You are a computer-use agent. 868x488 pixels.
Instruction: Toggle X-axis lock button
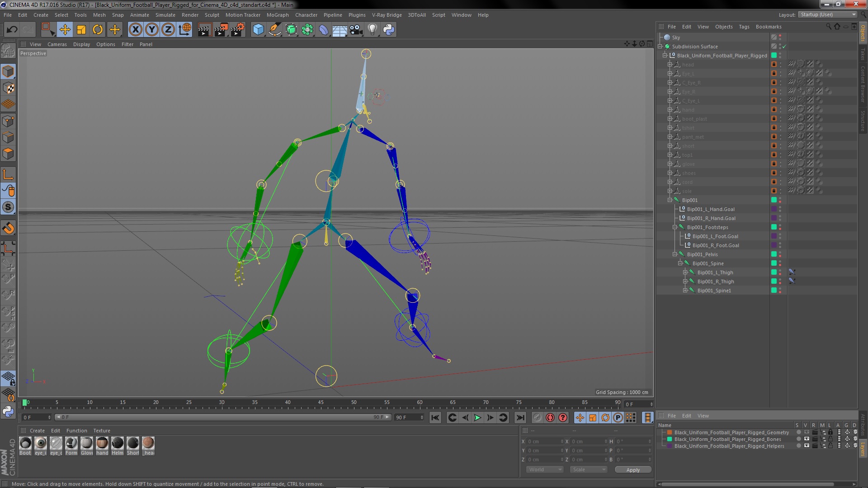(135, 30)
